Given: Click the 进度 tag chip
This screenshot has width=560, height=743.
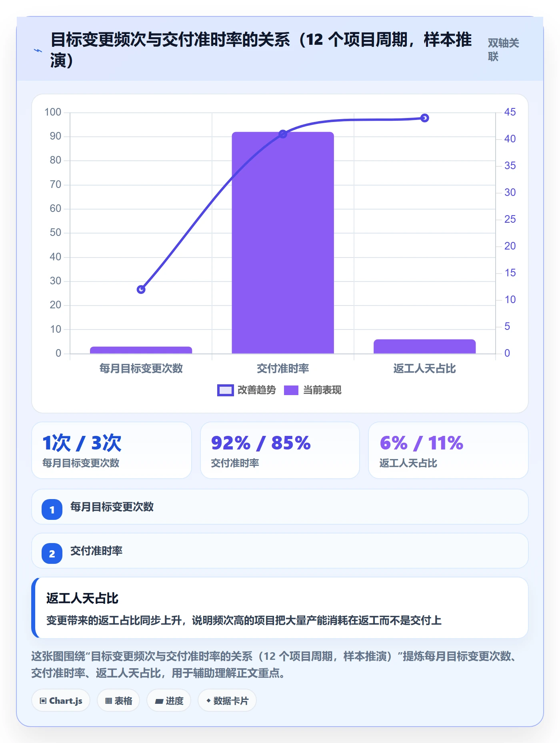Looking at the screenshot, I should (169, 701).
